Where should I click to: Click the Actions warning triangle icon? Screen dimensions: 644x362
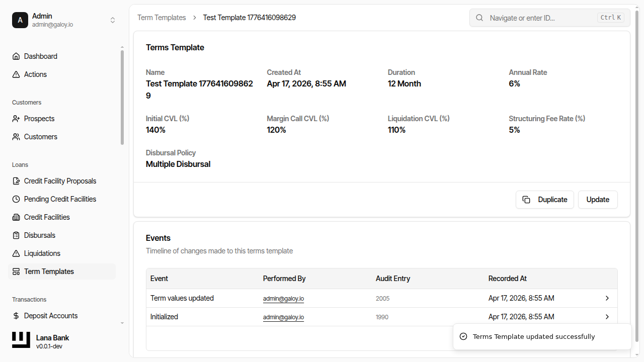(x=16, y=74)
